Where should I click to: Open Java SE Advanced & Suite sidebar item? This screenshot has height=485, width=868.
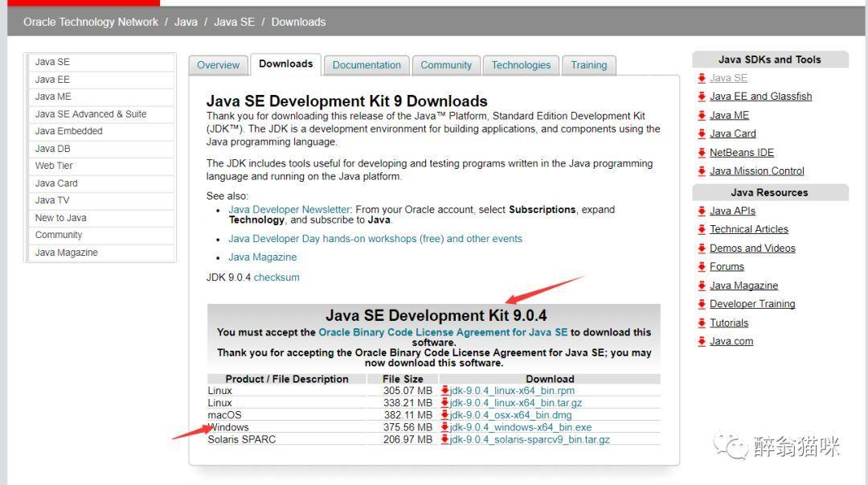tap(101, 113)
